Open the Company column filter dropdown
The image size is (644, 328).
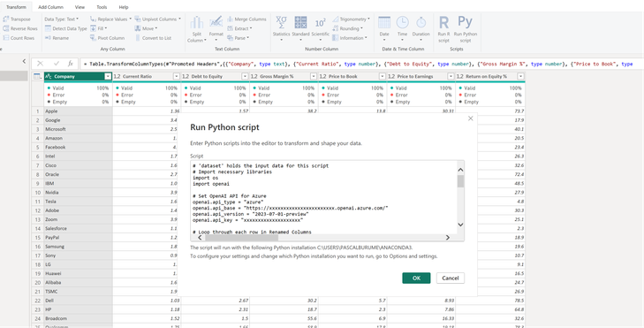(x=108, y=76)
